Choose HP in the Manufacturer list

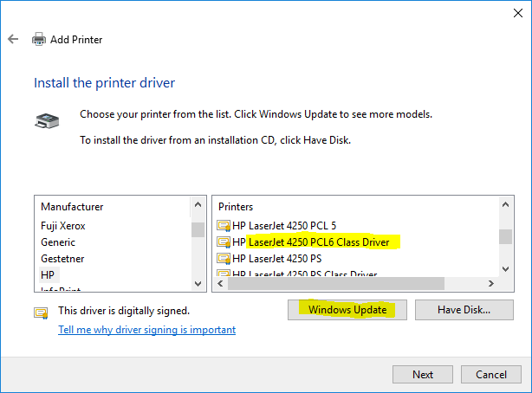[48, 274]
